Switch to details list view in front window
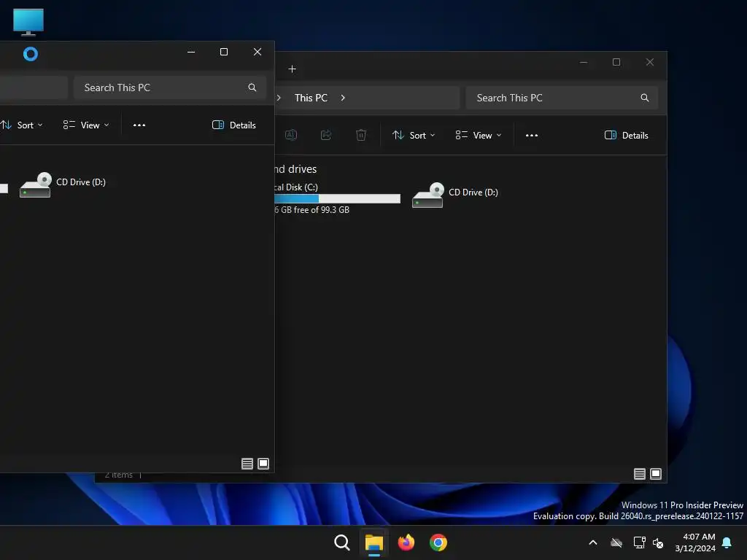Screen dimensions: 747x560 point(247,464)
